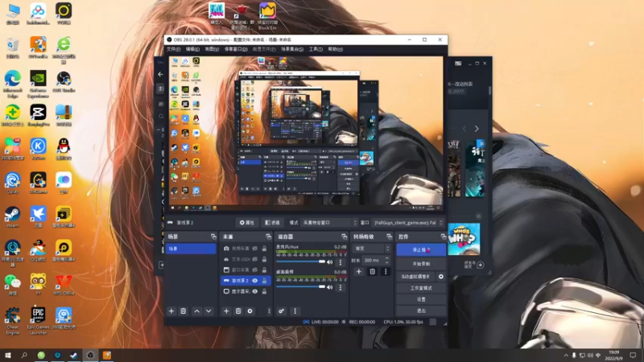This screenshot has height=362, width=644.
Task: Open virtual camera settings gear
Action: [440, 277]
